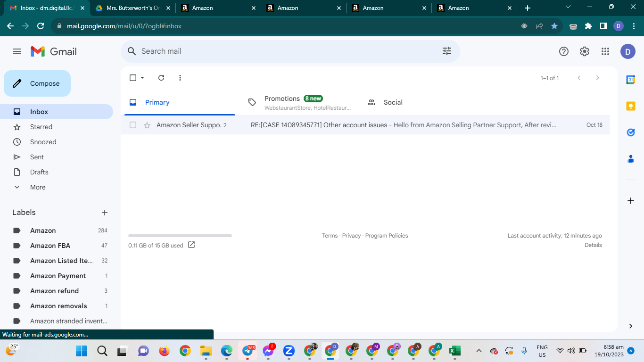Open the three-dot More menu above the inbox

pos(180,78)
